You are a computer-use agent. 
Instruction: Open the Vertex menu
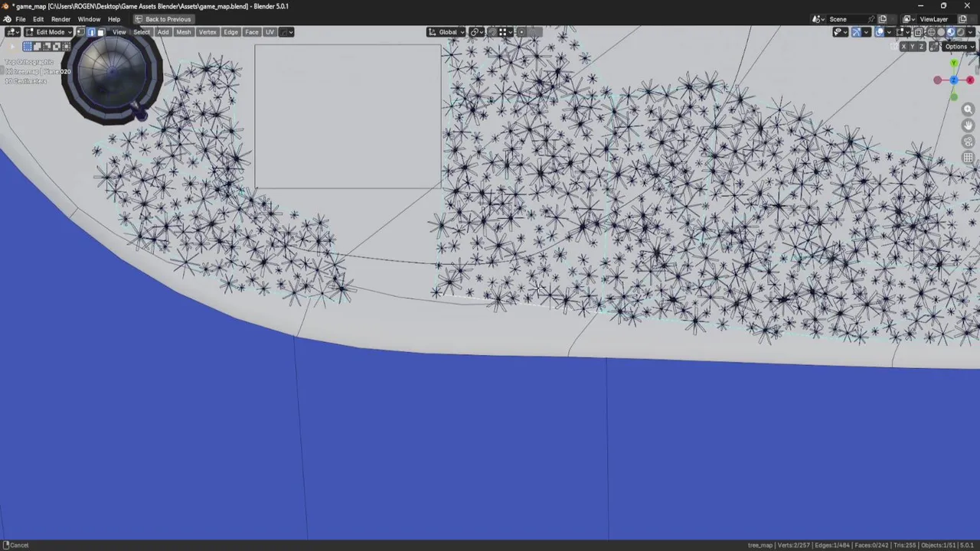[x=207, y=32]
